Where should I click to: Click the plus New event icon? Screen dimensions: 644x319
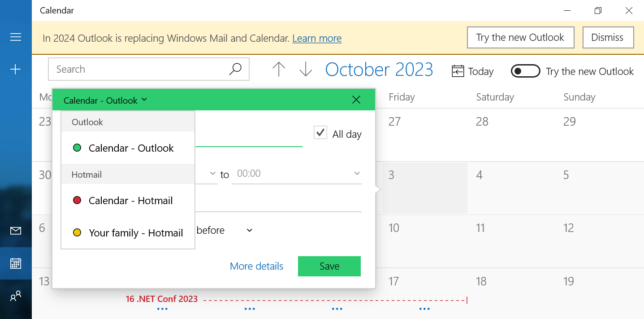pyautogui.click(x=16, y=69)
